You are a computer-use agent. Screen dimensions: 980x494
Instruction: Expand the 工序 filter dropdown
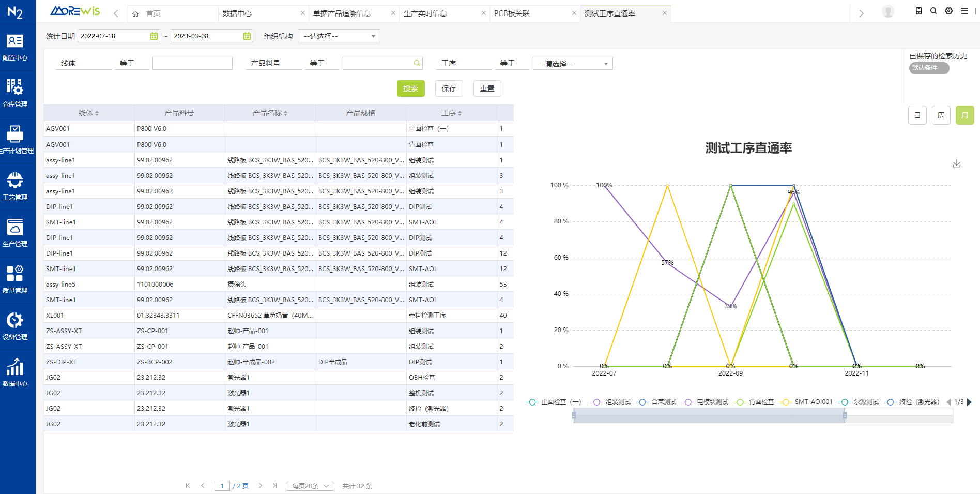pos(572,64)
